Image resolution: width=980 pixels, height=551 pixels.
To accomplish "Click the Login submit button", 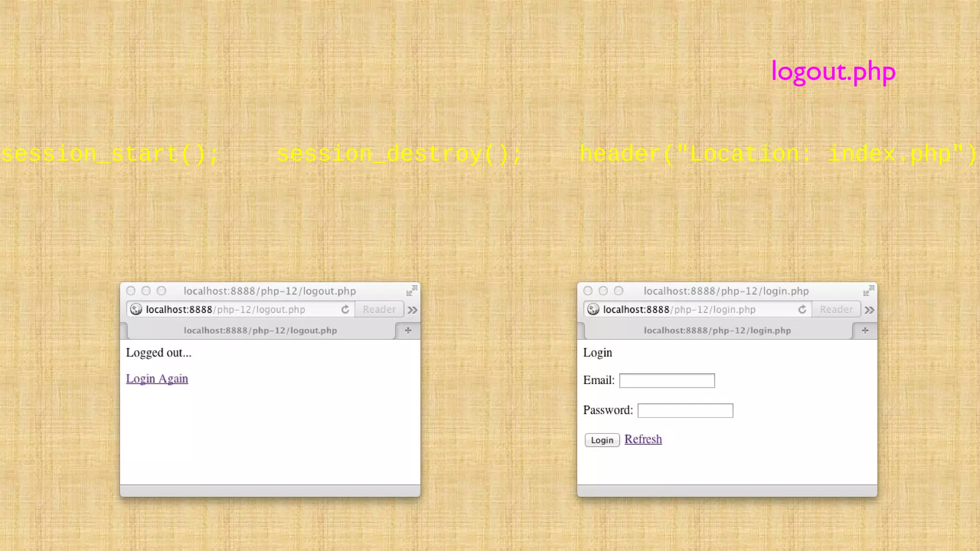I will pyautogui.click(x=602, y=440).
